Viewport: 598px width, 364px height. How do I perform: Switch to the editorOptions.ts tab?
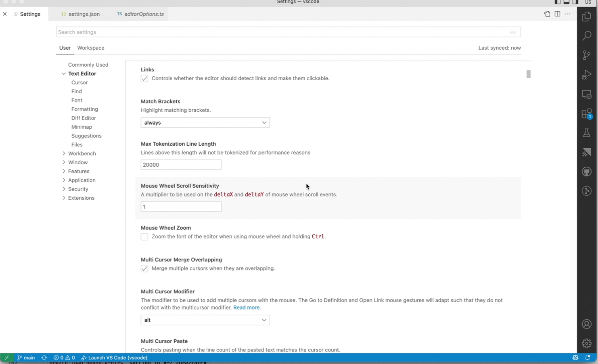click(140, 14)
